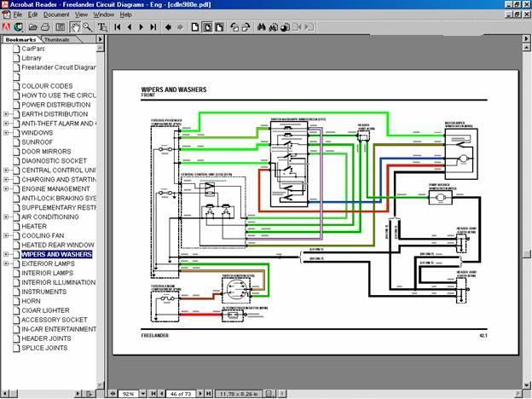Open Find binoculars tool
Image resolution: width=532 pixels, height=399 pixels.
(x=261, y=27)
